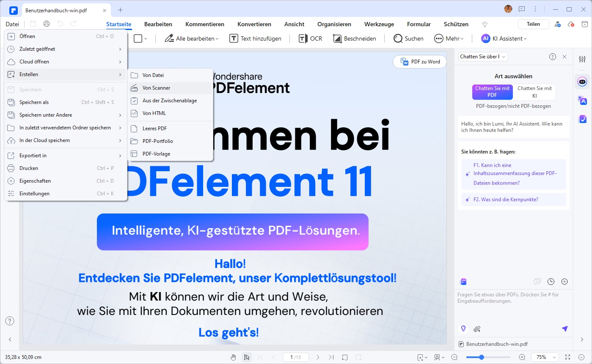Open the Schützen tab
The image size is (592, 364).
(456, 24)
